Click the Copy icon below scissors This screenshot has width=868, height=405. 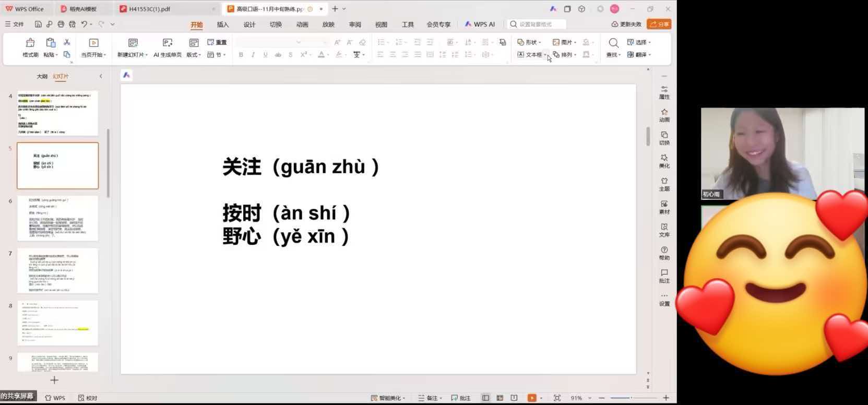67,54
